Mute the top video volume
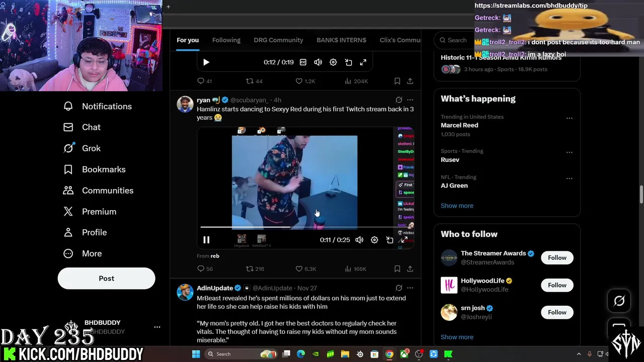The width and height of the screenshot is (644, 362). [318, 62]
